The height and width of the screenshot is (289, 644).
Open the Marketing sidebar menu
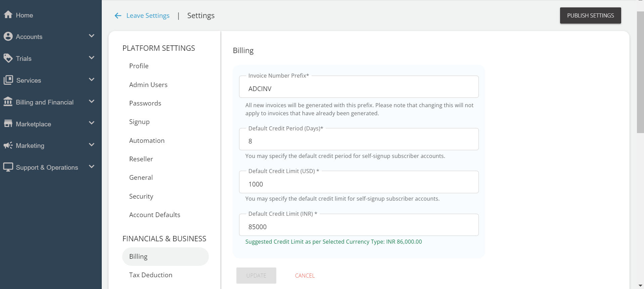coord(51,146)
